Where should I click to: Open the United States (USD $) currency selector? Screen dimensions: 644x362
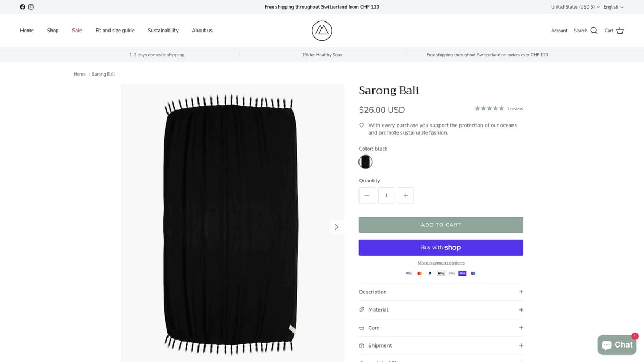click(574, 7)
